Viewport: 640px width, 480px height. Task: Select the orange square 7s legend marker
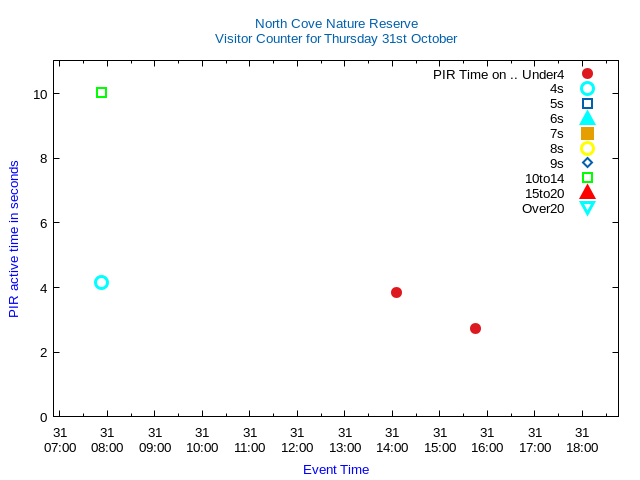(x=587, y=134)
